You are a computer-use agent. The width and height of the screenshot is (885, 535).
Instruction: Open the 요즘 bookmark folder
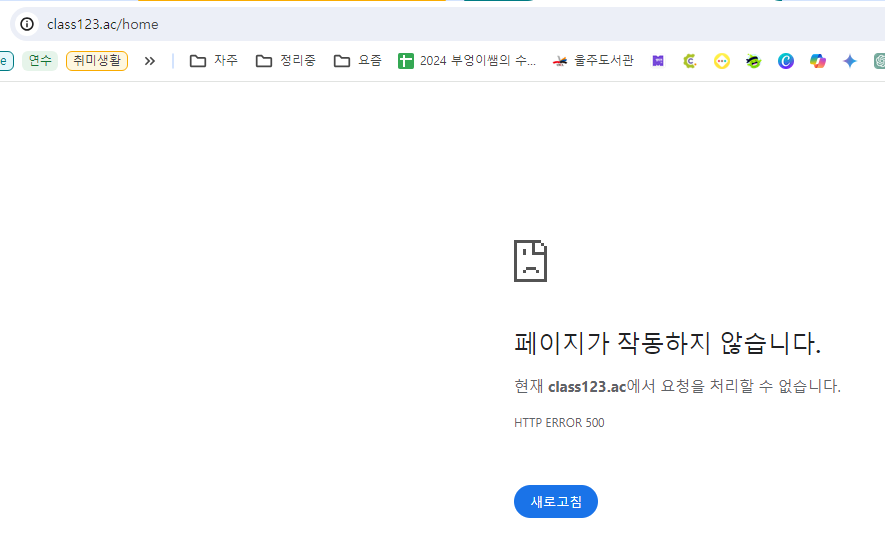click(x=358, y=61)
